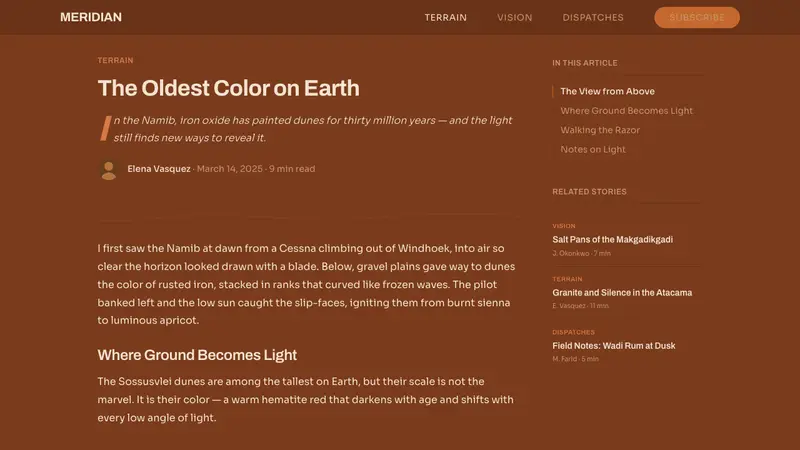Click the In This Article sidebar heading

pyautogui.click(x=585, y=63)
